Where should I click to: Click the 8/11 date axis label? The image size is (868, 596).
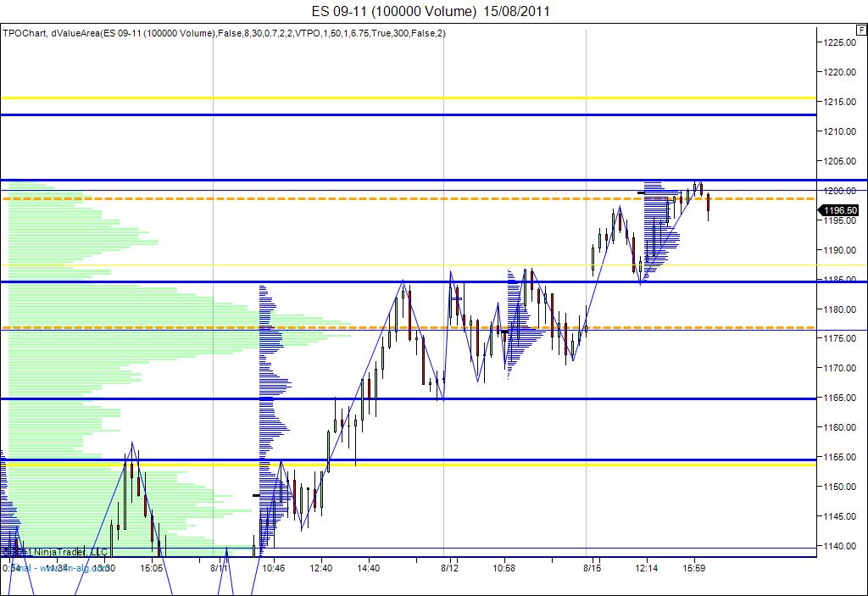220,568
